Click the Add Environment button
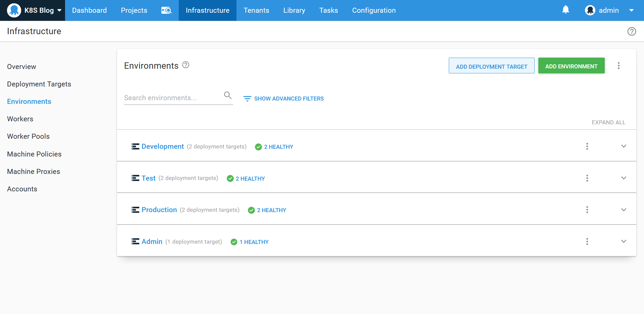The width and height of the screenshot is (644, 314). click(x=571, y=66)
